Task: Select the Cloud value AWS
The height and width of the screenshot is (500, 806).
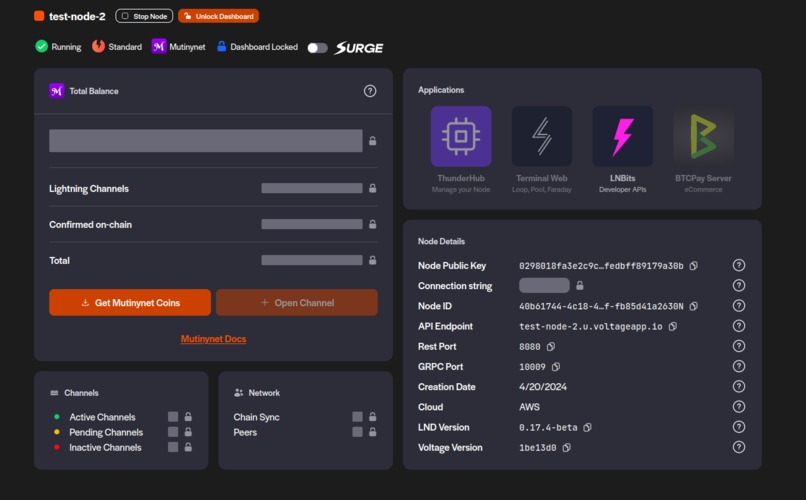Action: pos(529,407)
